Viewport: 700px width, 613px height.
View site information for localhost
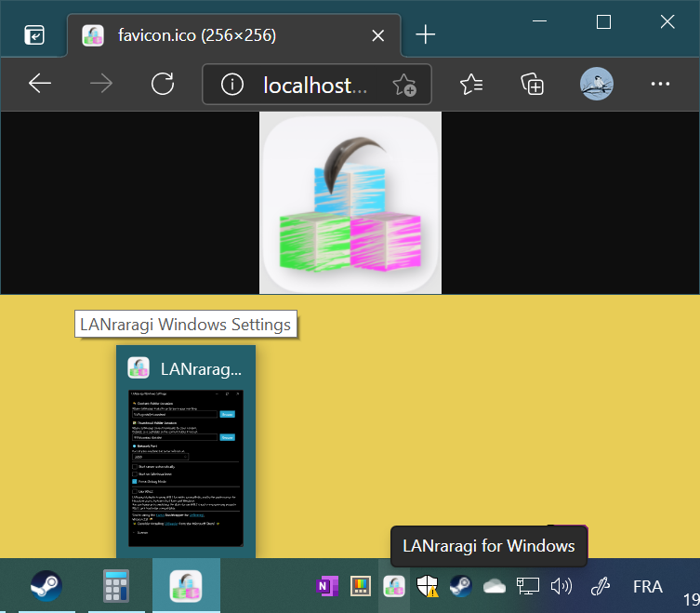(232, 84)
